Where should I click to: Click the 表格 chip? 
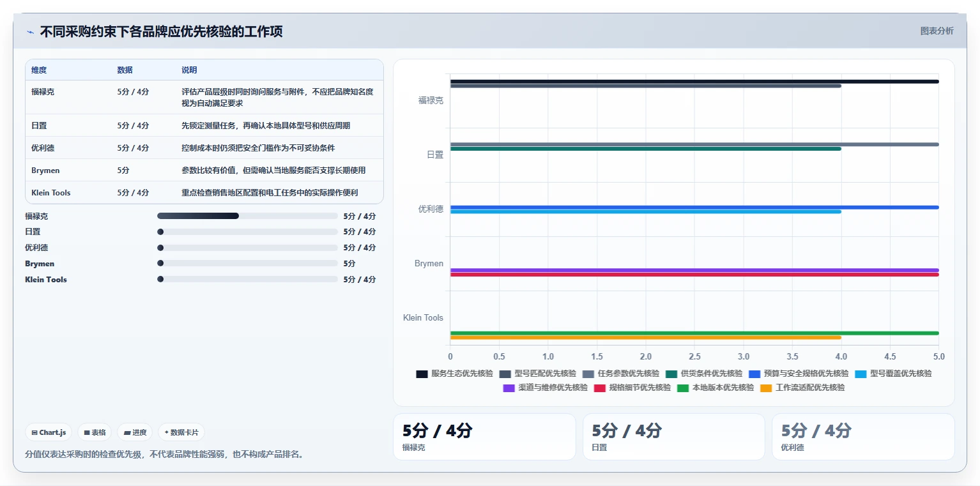[95, 432]
